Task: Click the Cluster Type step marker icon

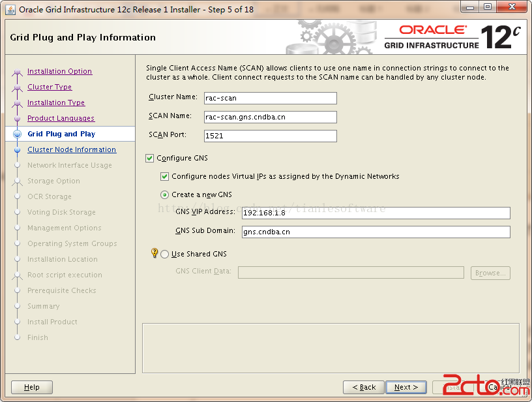Action: 18,87
